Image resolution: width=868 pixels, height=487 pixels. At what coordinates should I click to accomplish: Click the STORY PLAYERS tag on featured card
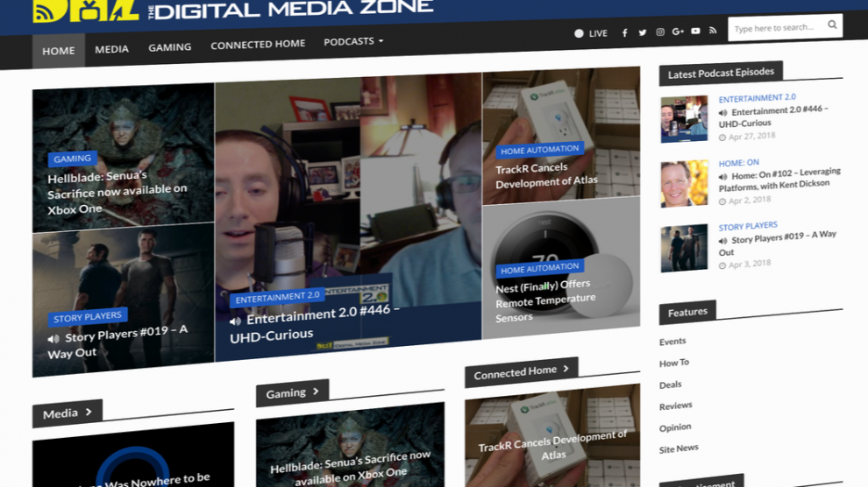87,317
